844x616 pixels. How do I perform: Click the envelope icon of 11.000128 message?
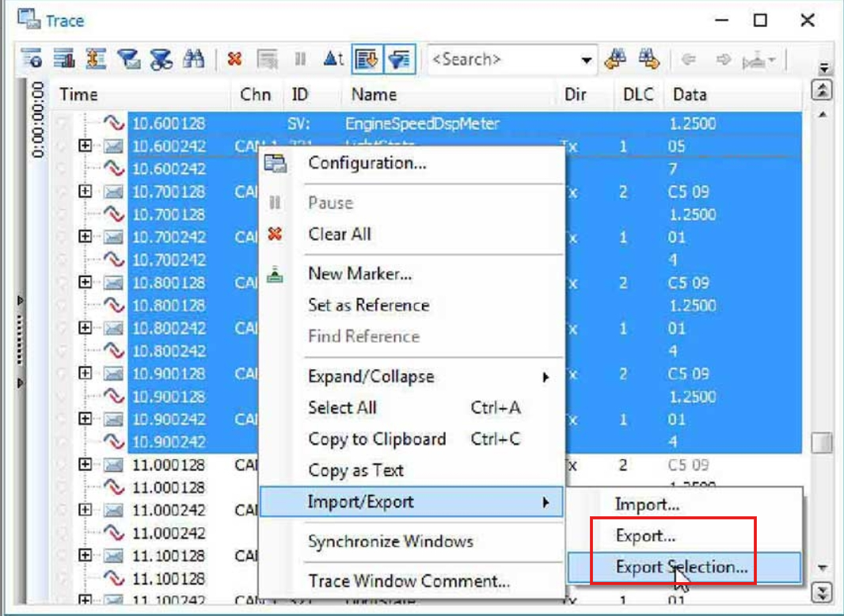point(113,464)
